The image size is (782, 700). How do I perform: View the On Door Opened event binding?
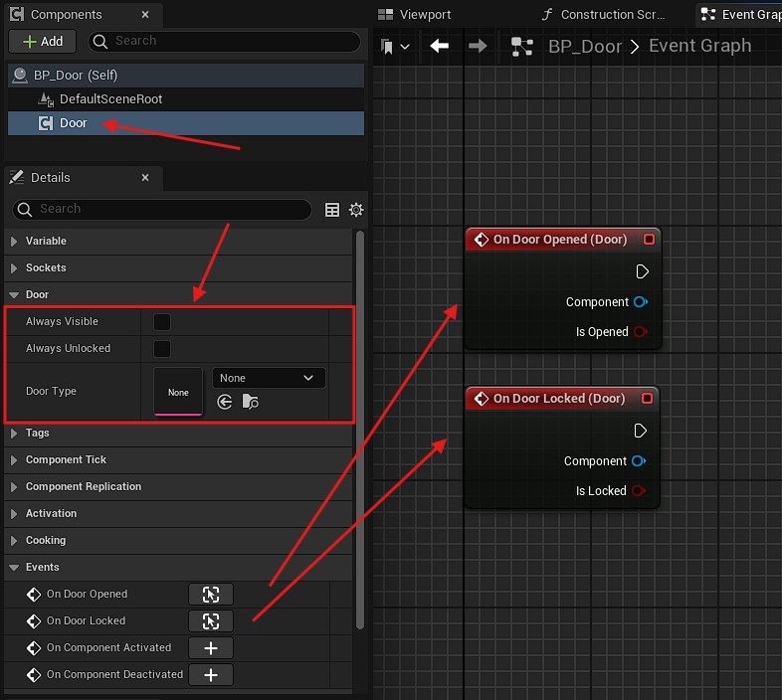[x=211, y=595]
